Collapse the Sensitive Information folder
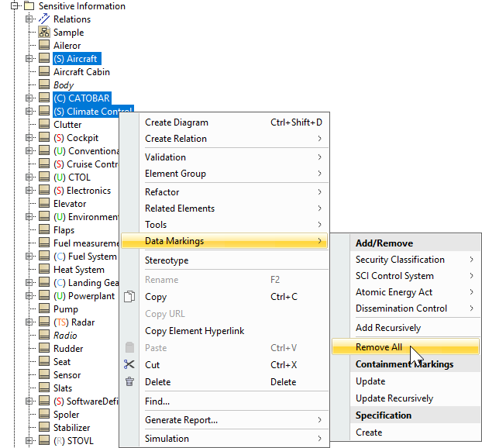Screen dimensions: 482x448 click(14, 6)
